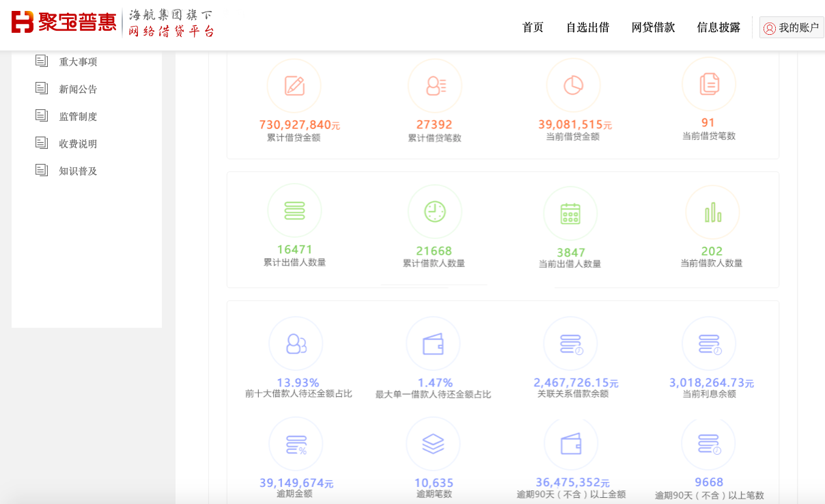Open the 我的账户 account button
The image size is (825, 504).
click(x=792, y=27)
